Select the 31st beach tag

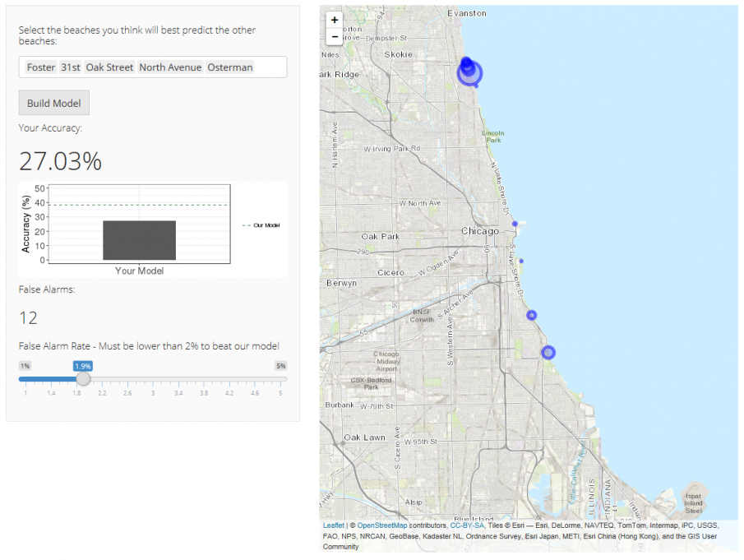71,67
